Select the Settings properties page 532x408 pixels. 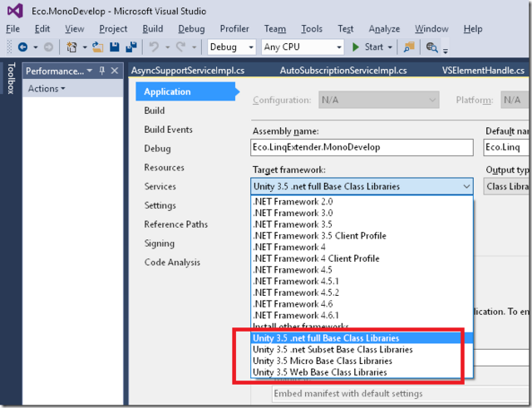(160, 205)
